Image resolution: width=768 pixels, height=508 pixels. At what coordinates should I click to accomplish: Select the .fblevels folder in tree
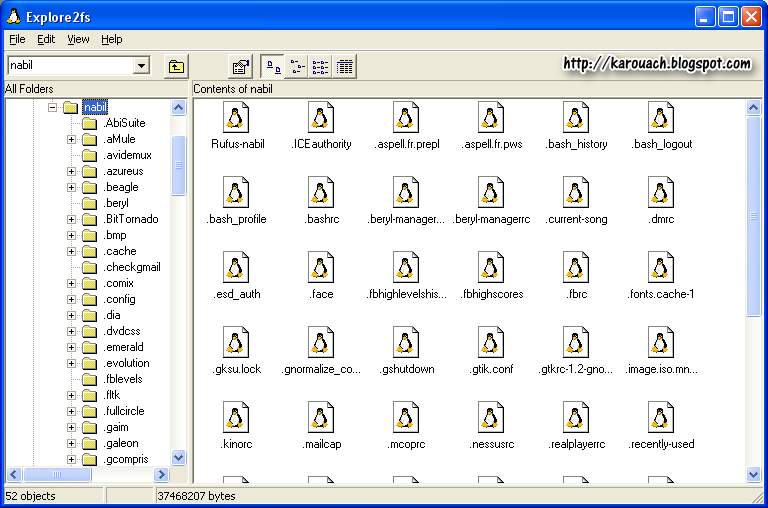[x=123, y=379]
